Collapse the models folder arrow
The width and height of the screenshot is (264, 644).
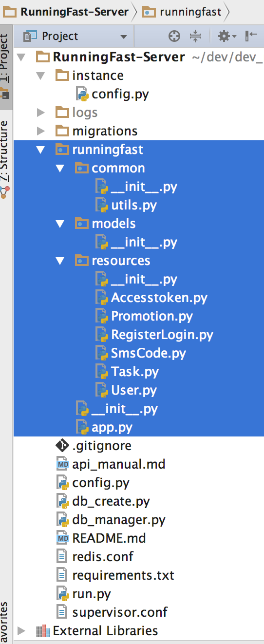[60, 224]
